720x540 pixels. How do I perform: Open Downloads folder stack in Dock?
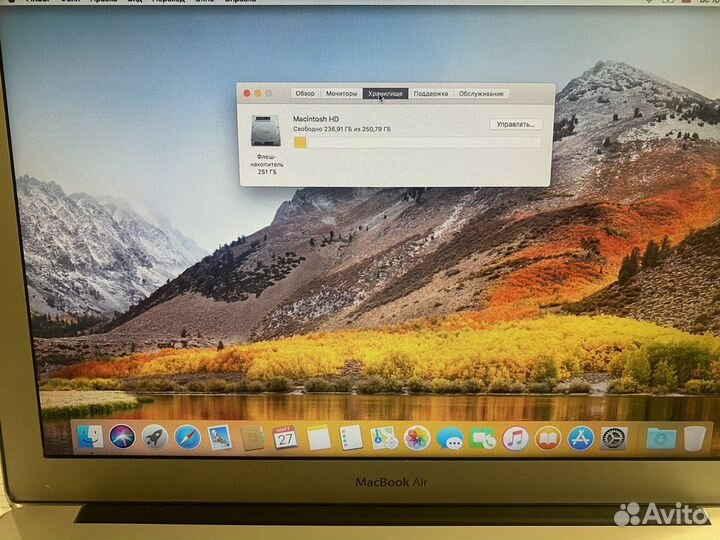pyautogui.click(x=661, y=439)
